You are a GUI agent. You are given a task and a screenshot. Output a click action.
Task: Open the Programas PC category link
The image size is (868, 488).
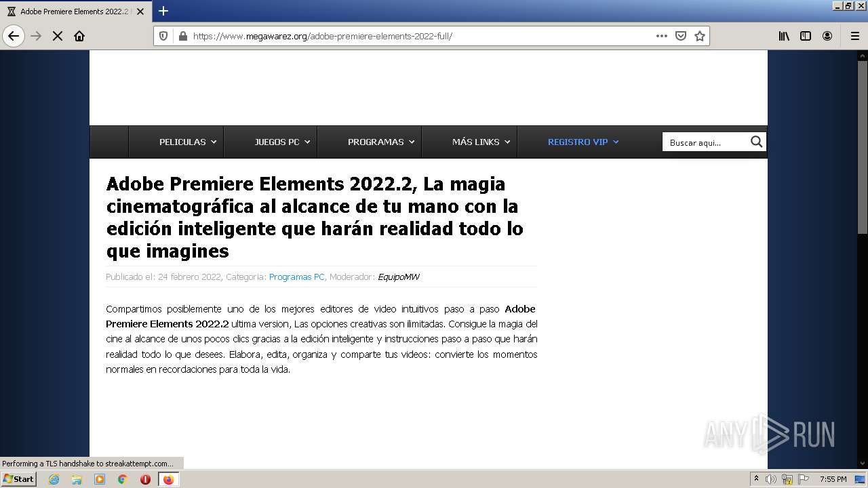(296, 277)
